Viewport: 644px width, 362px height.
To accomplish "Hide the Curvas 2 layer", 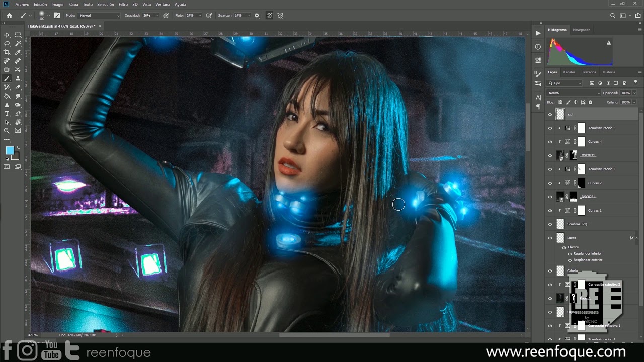I will 550,183.
